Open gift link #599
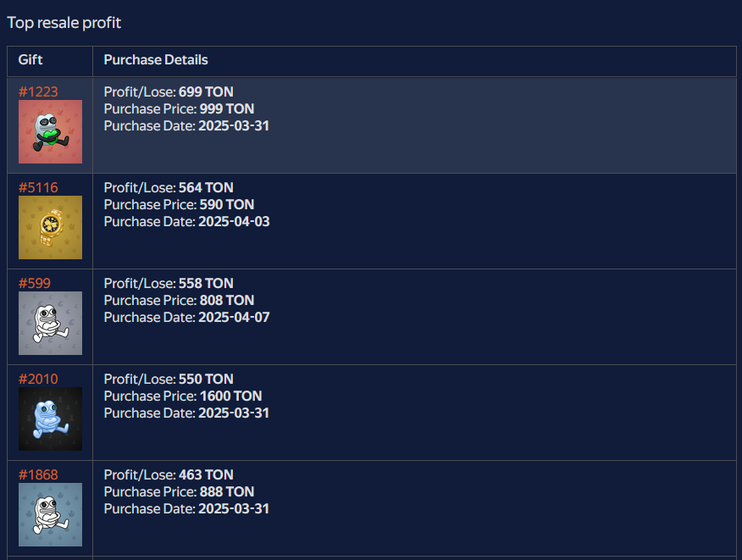The image size is (742, 560). (34, 283)
